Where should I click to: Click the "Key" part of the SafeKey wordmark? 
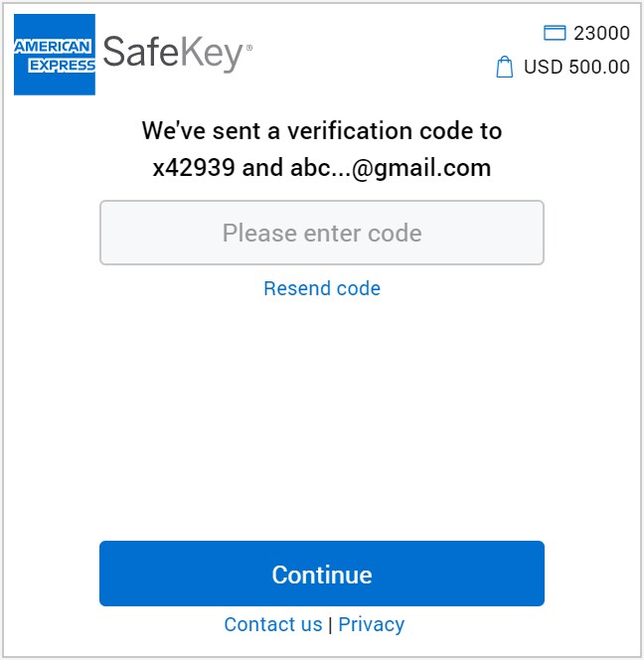tap(213, 53)
